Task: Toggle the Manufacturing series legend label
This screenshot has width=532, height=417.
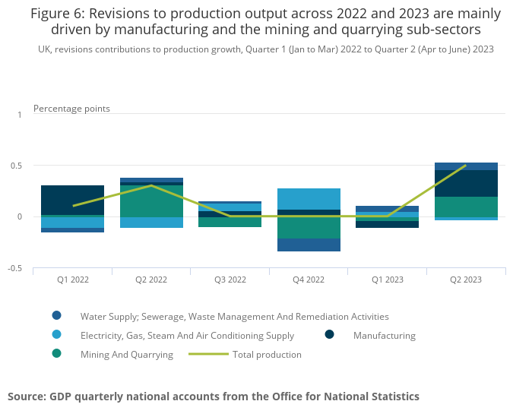Action: point(384,335)
